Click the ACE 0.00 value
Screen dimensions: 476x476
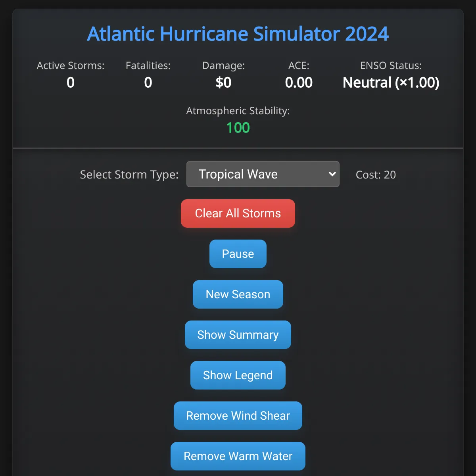coord(299,83)
